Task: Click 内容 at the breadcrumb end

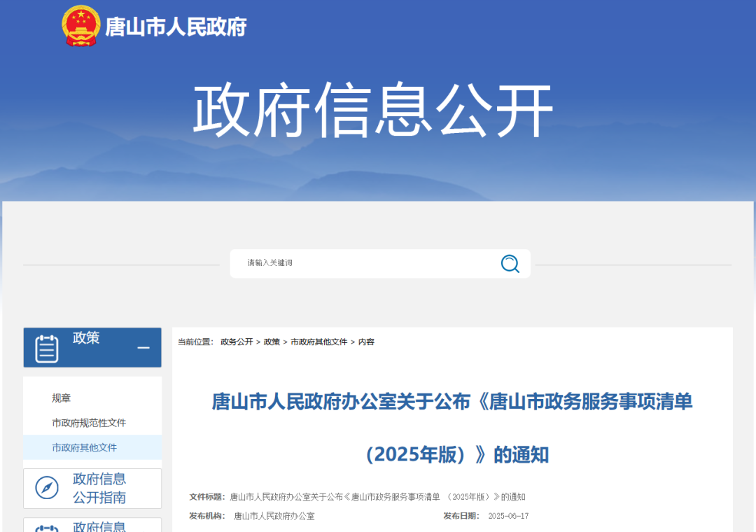Action: 367,342
